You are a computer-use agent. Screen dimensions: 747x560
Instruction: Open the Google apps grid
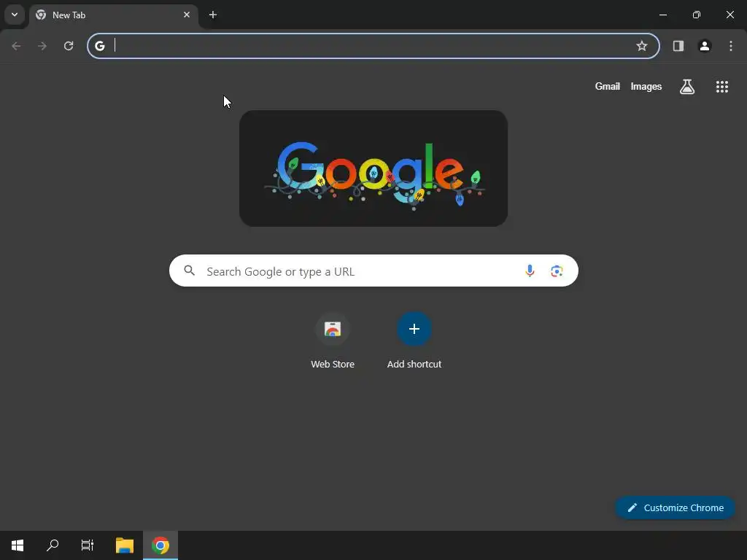coord(722,87)
